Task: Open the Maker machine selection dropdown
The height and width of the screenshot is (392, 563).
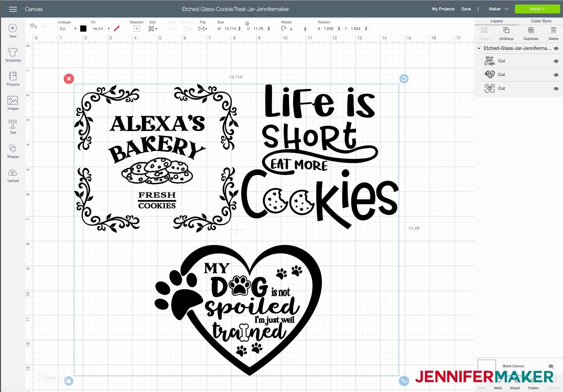Action: tap(498, 9)
